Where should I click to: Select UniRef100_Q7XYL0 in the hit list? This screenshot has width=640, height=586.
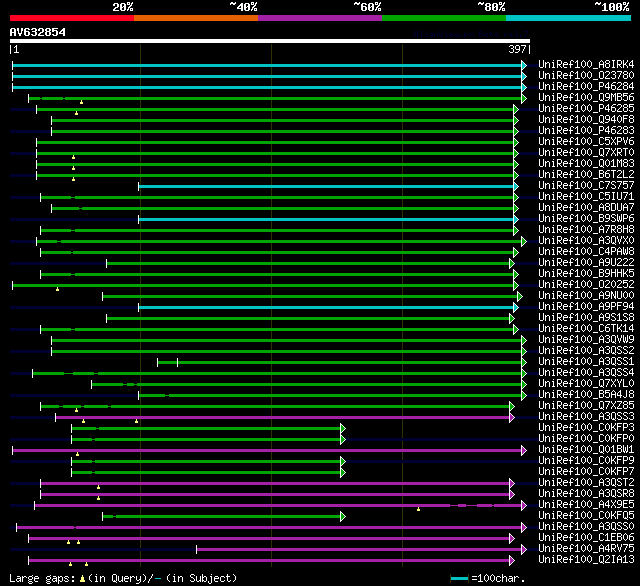586,384
